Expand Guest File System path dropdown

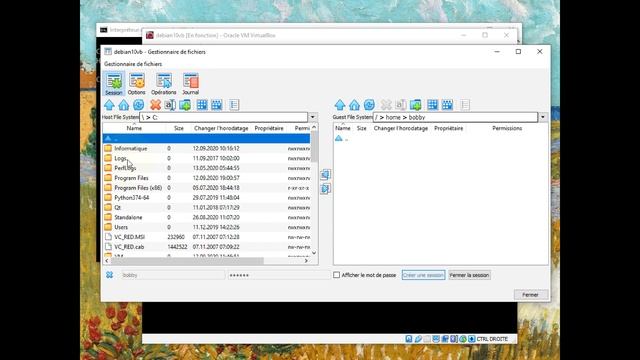(543, 117)
